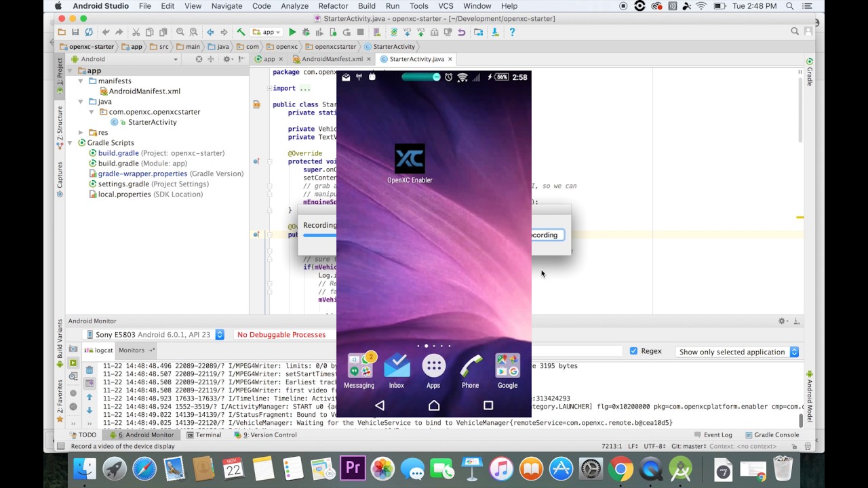Collapse the manifests folder
Viewport: 868px width, 488px height.
(81, 81)
